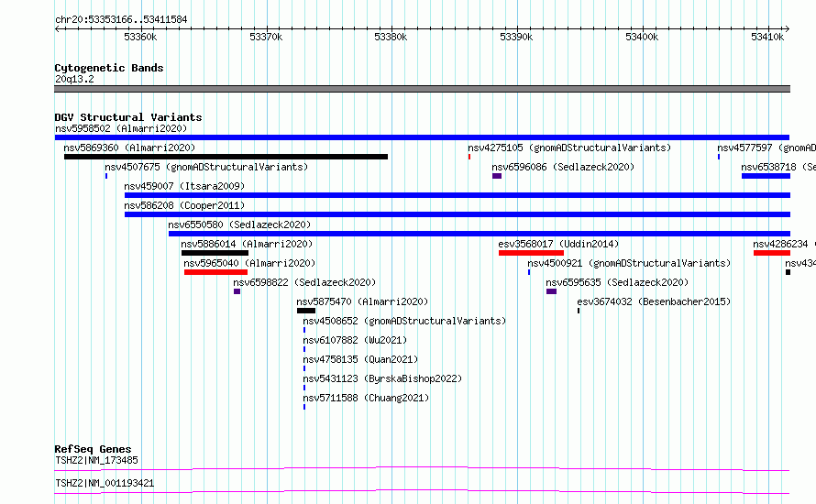Click the nsv5965040 (Almarri2020) label
The height and width of the screenshot is (504, 816).
coord(249,263)
